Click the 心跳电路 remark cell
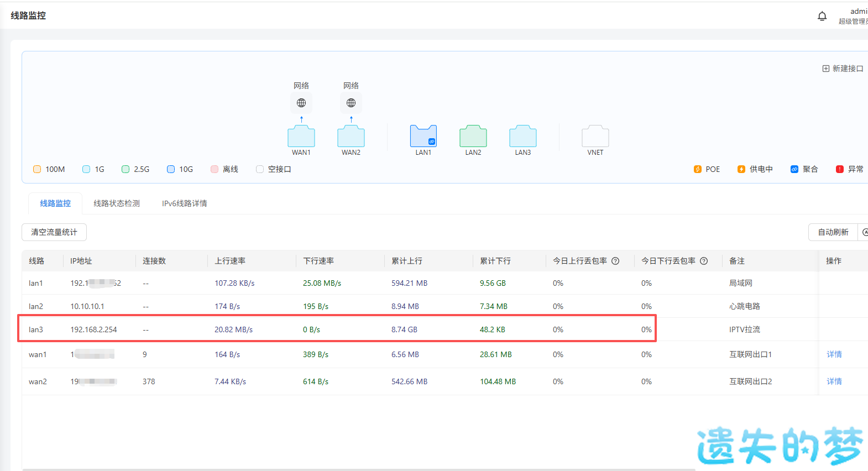 (745, 306)
